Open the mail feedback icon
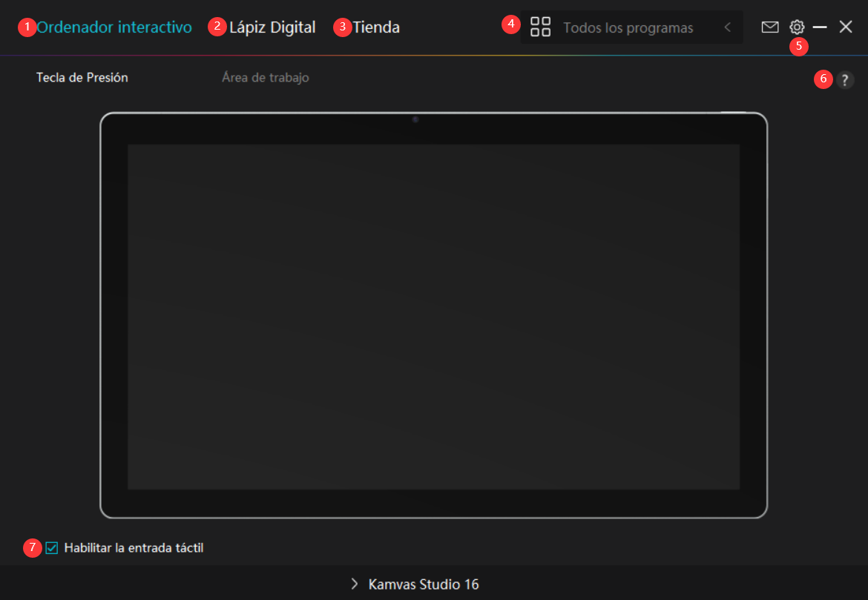 pos(770,27)
